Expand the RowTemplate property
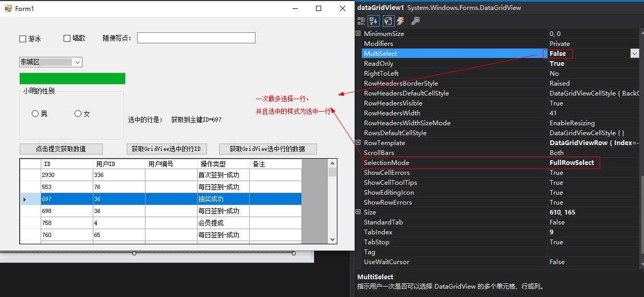The height and width of the screenshot is (297, 644). click(358, 142)
